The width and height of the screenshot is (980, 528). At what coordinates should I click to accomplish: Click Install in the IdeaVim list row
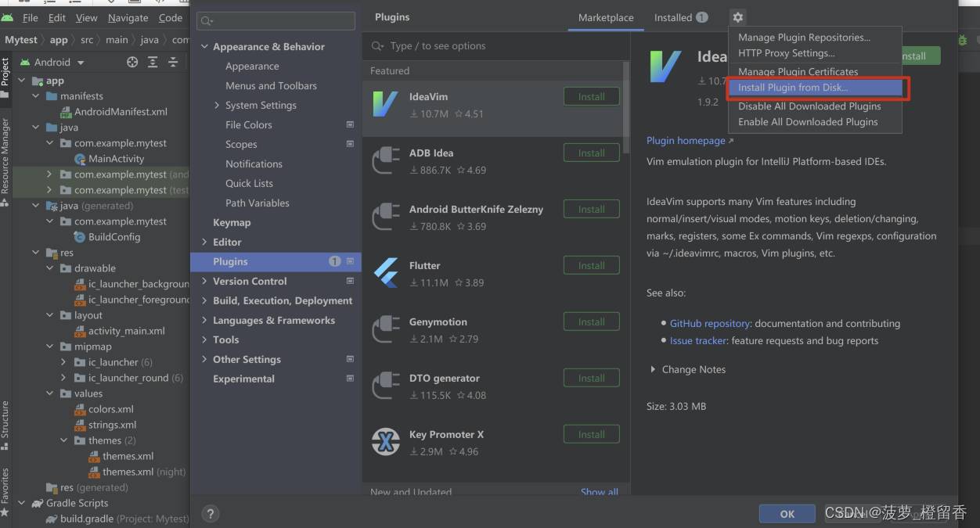(x=592, y=97)
